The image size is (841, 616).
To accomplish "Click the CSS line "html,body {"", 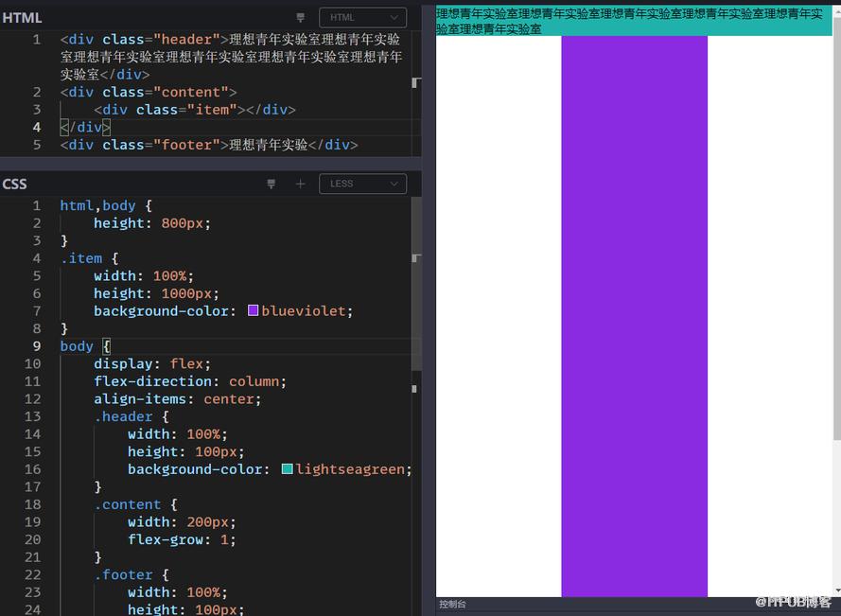I will [x=106, y=205].
